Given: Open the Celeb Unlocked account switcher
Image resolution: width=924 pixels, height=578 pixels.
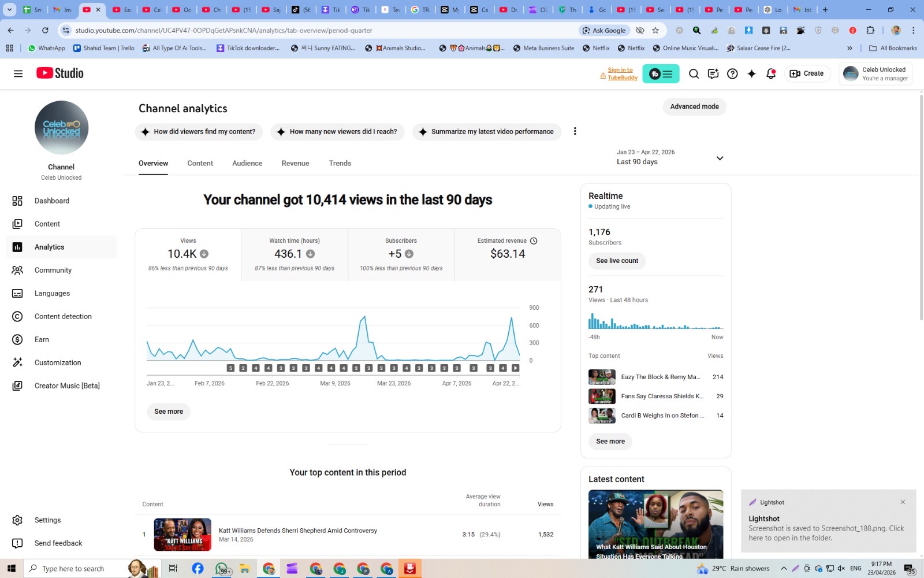Looking at the screenshot, I should click(x=875, y=73).
